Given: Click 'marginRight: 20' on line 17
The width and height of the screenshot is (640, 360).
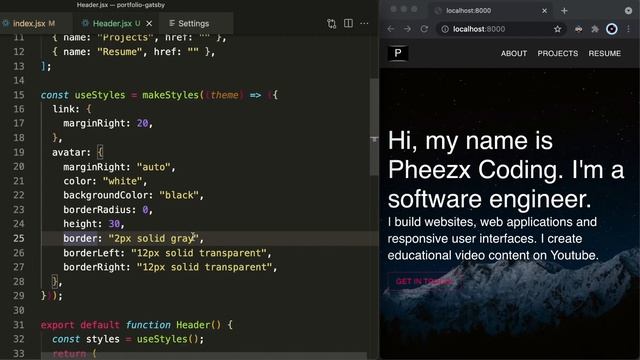Looking at the screenshot, I should (x=108, y=123).
